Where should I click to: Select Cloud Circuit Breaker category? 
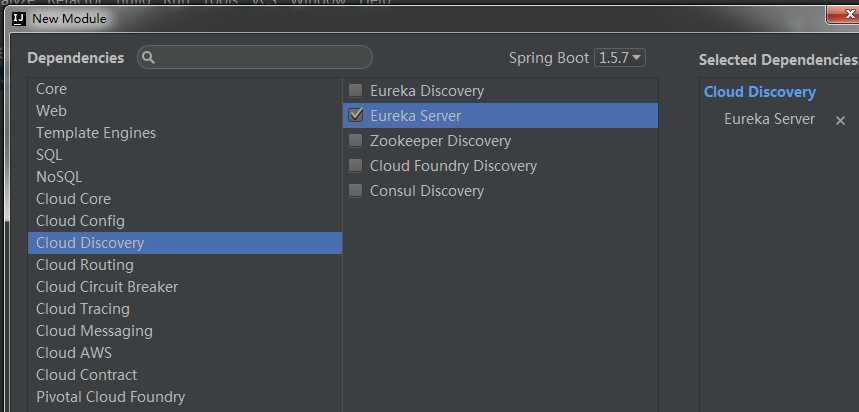(107, 287)
